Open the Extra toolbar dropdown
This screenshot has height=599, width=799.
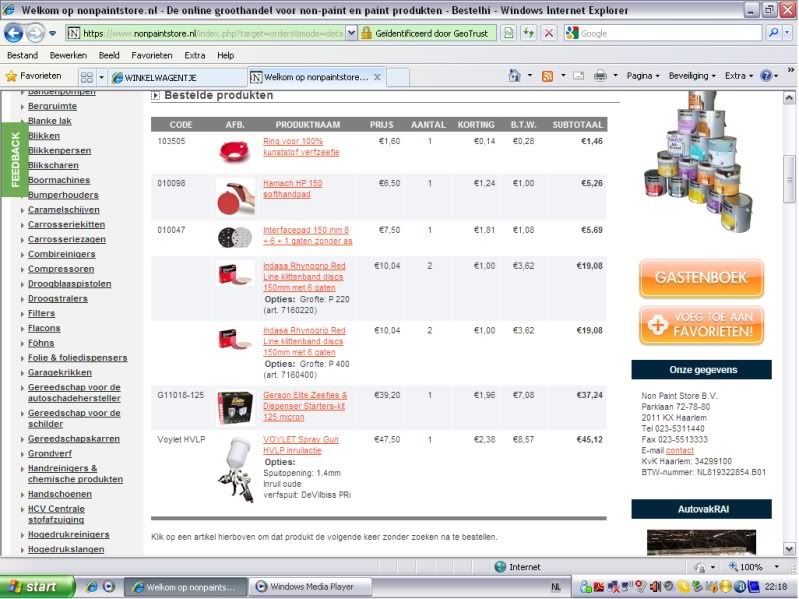(x=739, y=76)
